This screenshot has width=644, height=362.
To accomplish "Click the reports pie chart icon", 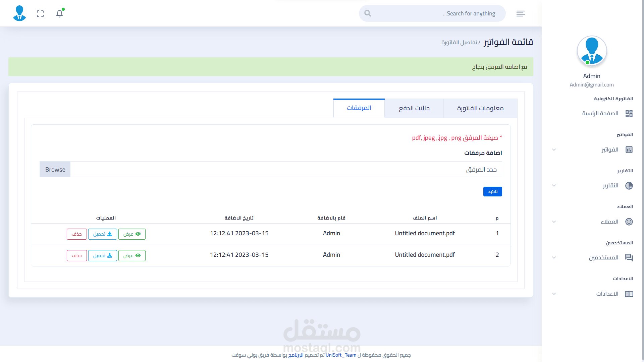I will (x=629, y=186).
